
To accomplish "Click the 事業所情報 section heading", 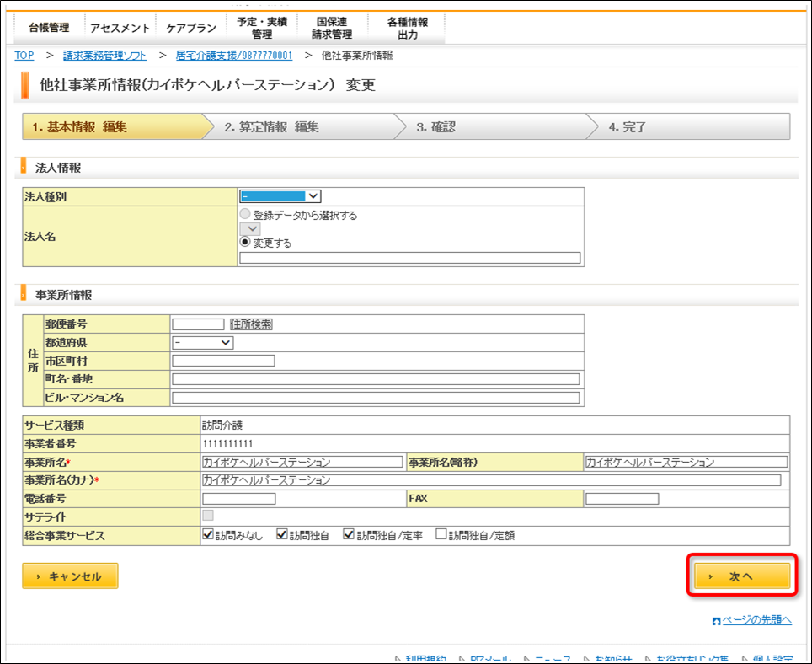I will tap(64, 295).
